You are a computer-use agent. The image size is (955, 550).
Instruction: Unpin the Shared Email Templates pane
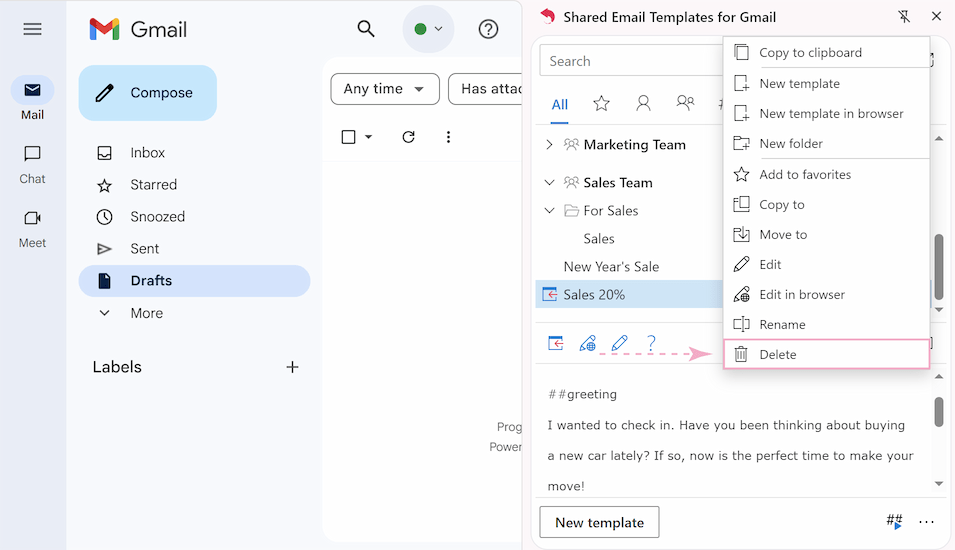click(904, 17)
